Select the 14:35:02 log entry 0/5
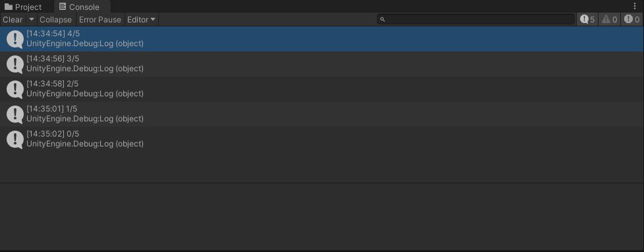644x252 pixels. 322,139
